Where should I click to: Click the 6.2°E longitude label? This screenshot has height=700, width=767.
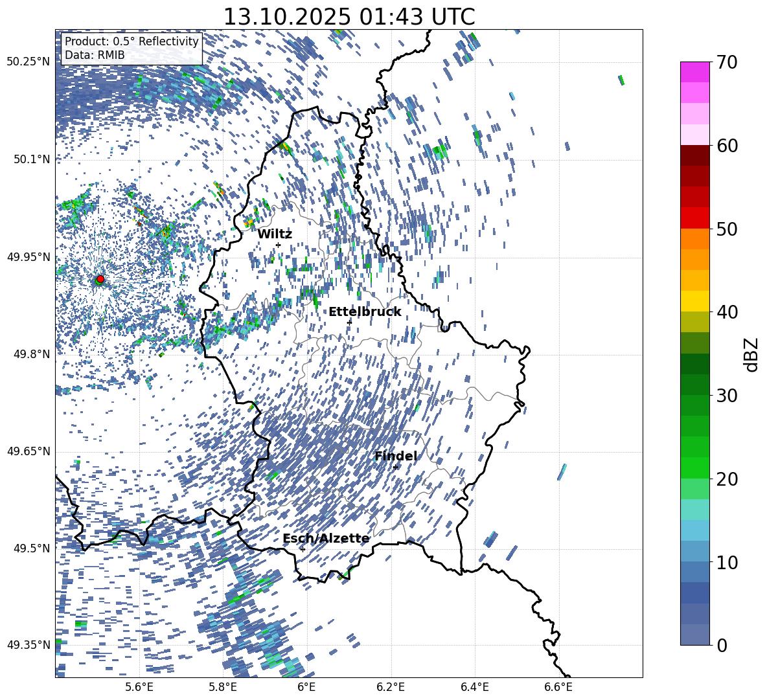391,688
